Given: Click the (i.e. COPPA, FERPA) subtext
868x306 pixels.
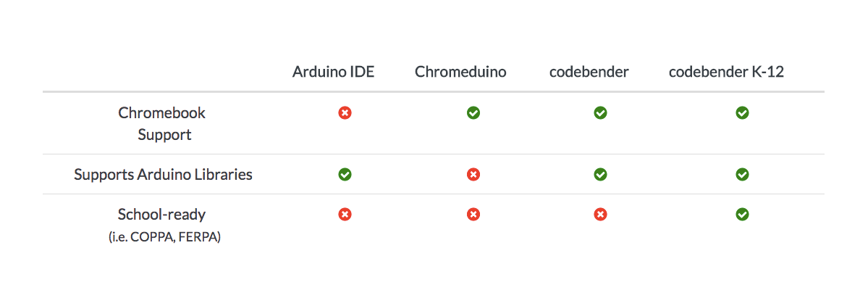Looking at the screenshot, I should 164,239.
